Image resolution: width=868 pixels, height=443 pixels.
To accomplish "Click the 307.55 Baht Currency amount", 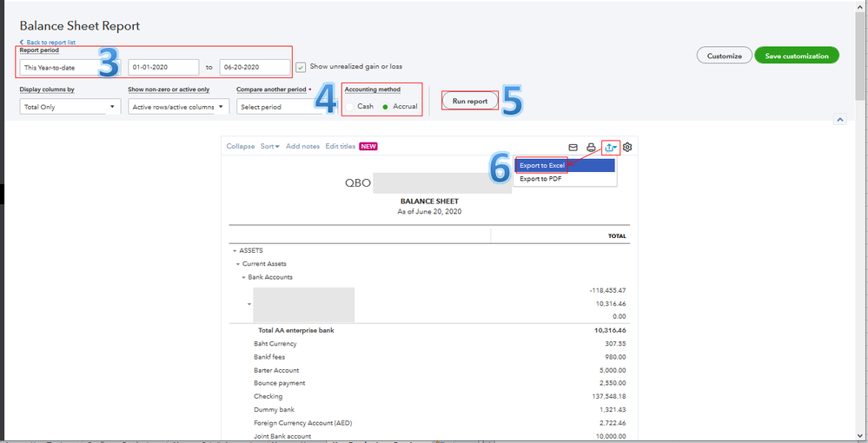I will pyautogui.click(x=615, y=344).
